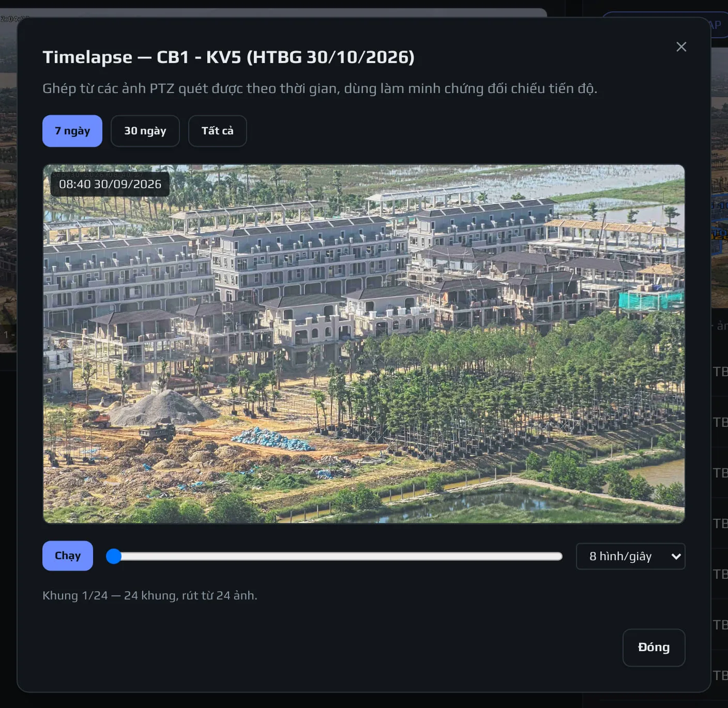Image resolution: width=728 pixels, height=708 pixels.
Task: Click the "08:40 30/09/2026" timestamp label
Action: pyautogui.click(x=110, y=184)
